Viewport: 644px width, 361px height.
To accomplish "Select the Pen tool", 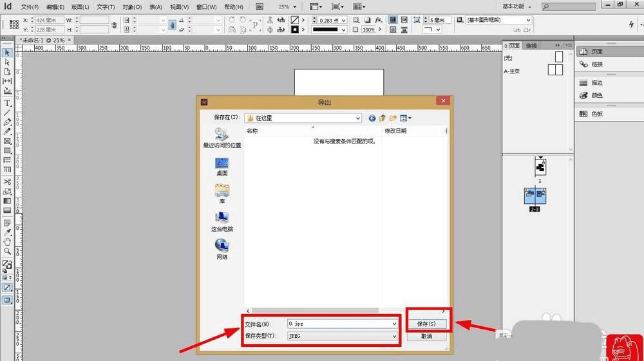I will tap(7, 122).
